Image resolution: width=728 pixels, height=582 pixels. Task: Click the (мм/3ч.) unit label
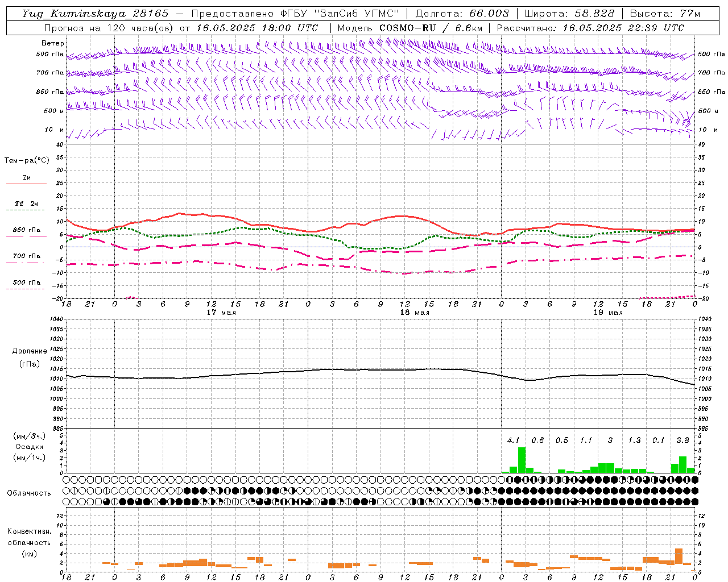coord(29,436)
